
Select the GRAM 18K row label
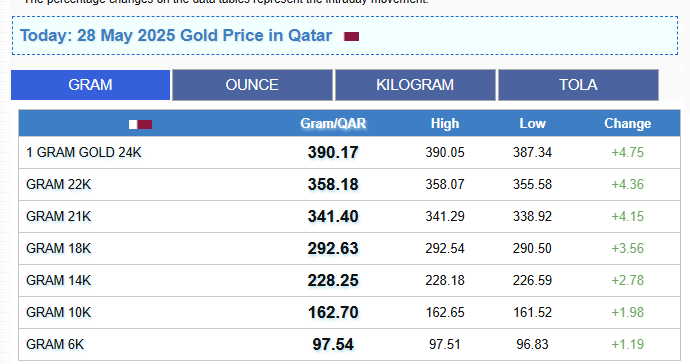click(x=59, y=249)
